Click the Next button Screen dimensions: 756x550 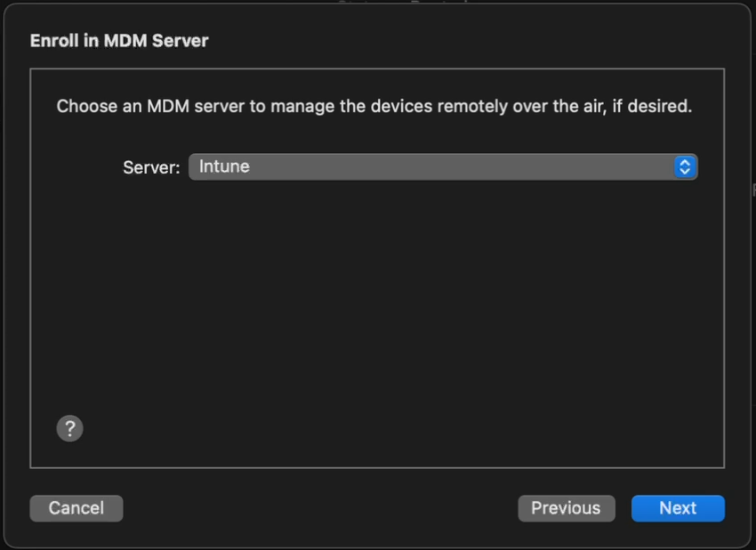point(678,508)
